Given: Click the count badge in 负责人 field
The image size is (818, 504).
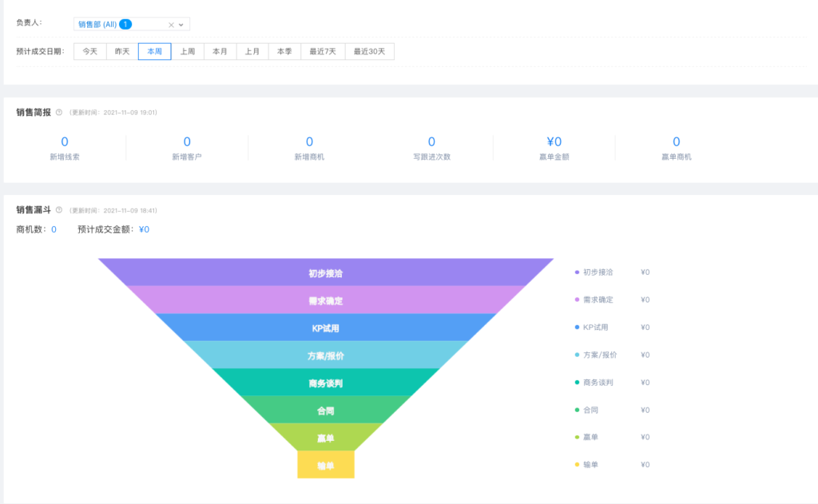Looking at the screenshot, I should coord(125,25).
